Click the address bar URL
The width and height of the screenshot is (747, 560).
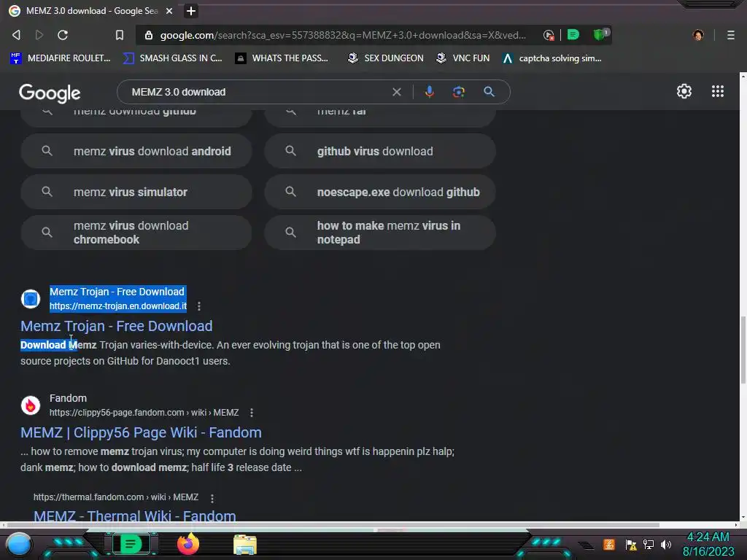(343, 35)
